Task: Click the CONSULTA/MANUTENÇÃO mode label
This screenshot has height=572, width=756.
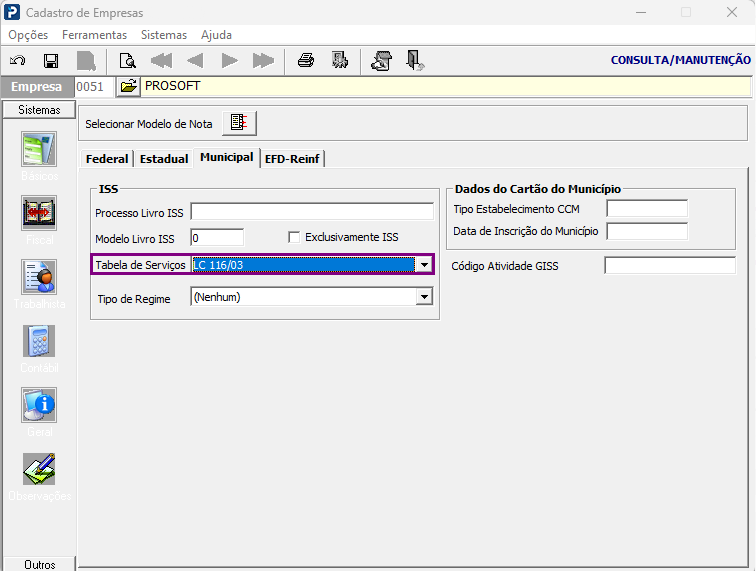Action: (681, 60)
